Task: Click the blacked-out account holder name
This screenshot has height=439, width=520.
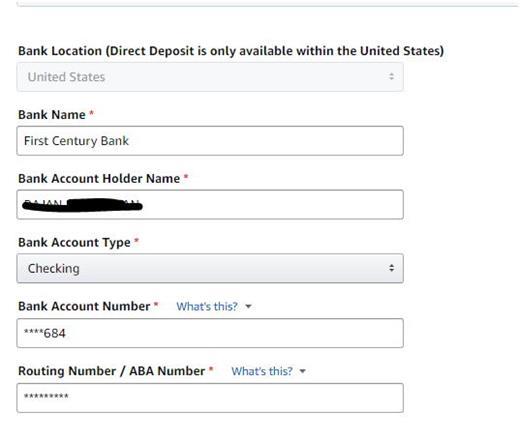Action: click(82, 205)
